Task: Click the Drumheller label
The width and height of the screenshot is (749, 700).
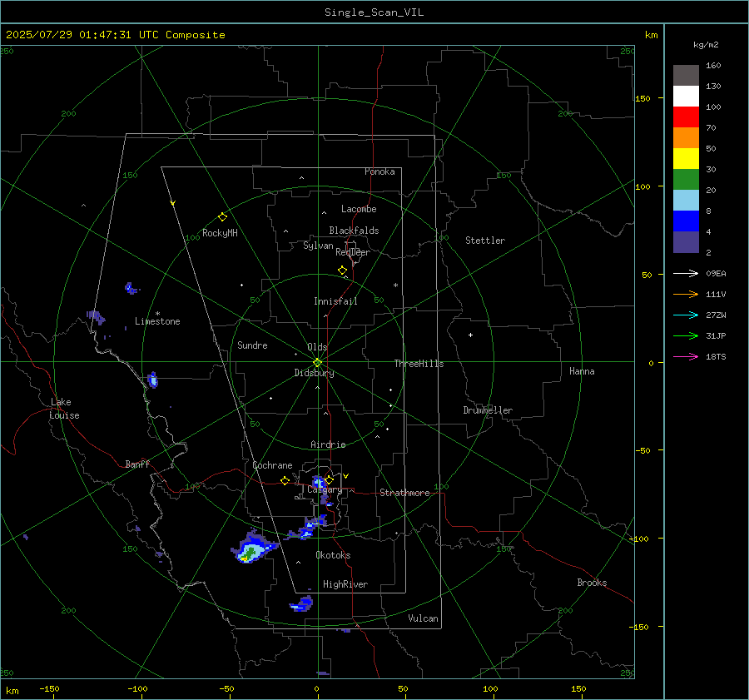Action: click(x=488, y=410)
